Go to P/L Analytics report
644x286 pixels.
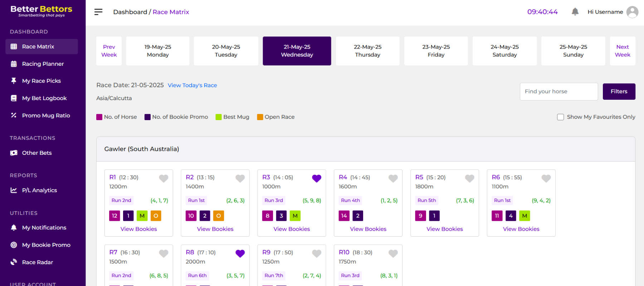[39, 190]
